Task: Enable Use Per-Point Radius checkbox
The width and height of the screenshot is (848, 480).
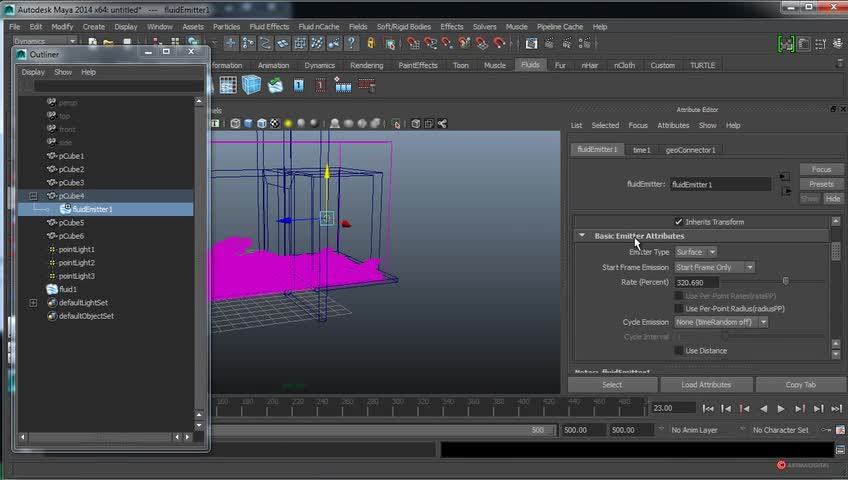Action: tap(679, 309)
